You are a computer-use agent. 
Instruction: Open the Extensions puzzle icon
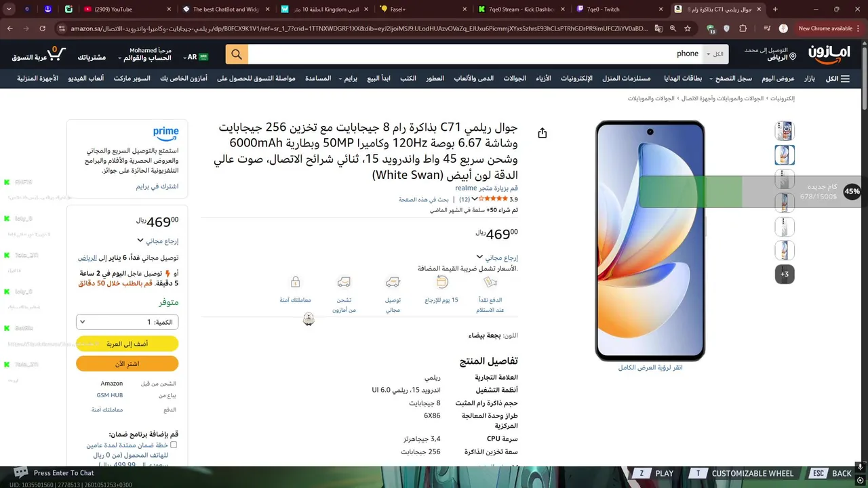click(x=743, y=28)
